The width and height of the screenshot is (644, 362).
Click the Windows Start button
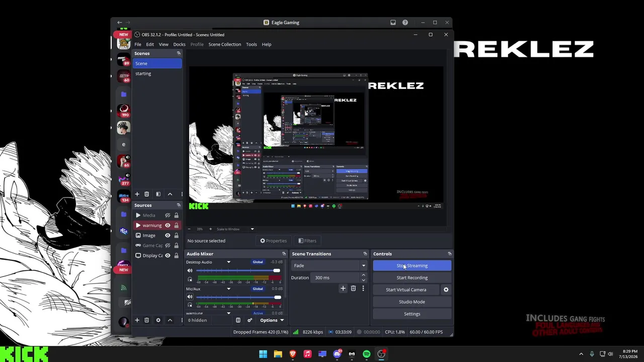(x=263, y=354)
